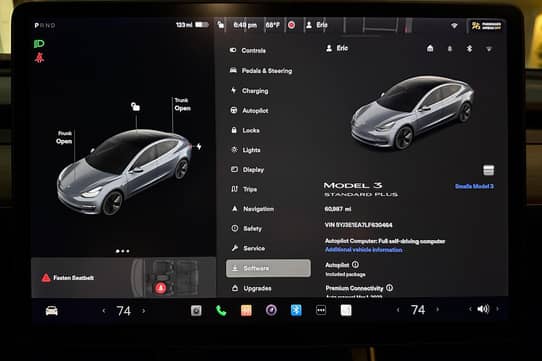Tap the Fasten Seatbelt alert
Image resolution: width=542 pixels, height=361 pixels.
68,277
